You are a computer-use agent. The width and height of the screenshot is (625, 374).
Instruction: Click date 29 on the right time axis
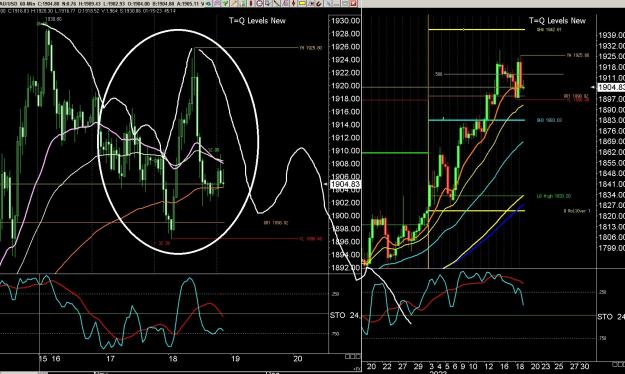click(418, 366)
